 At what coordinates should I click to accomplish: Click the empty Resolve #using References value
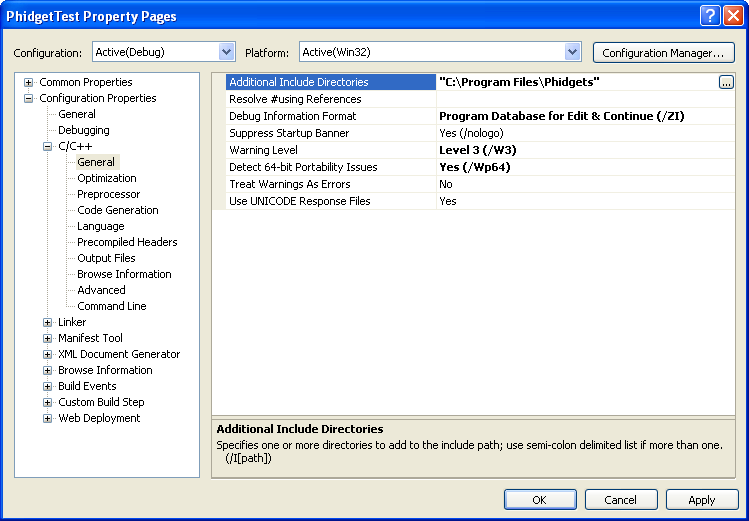[x=586, y=99]
